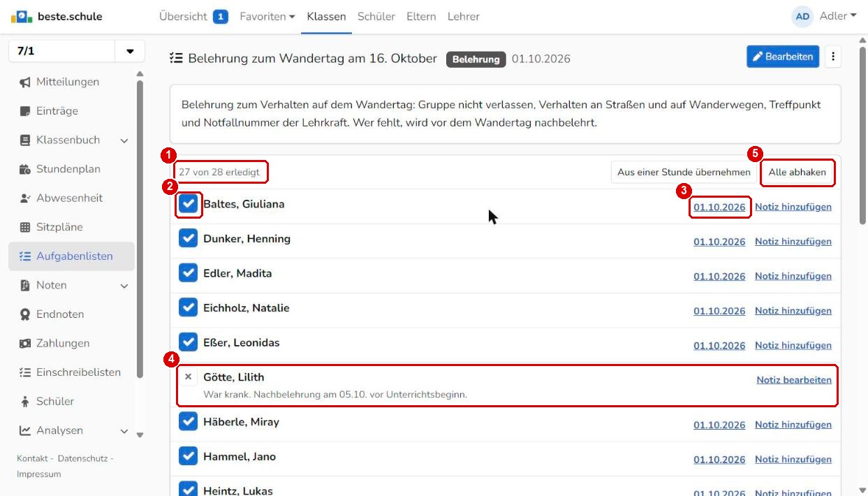Uncheck the checkbox for Baltes, Giuliana
Image resolution: width=868 pixels, height=496 pixels.
click(189, 204)
